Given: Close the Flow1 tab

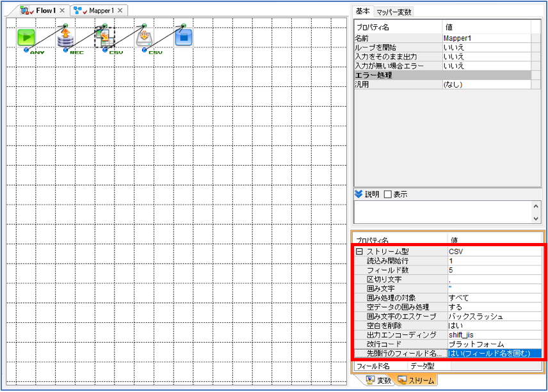Looking at the screenshot, I should [x=62, y=10].
